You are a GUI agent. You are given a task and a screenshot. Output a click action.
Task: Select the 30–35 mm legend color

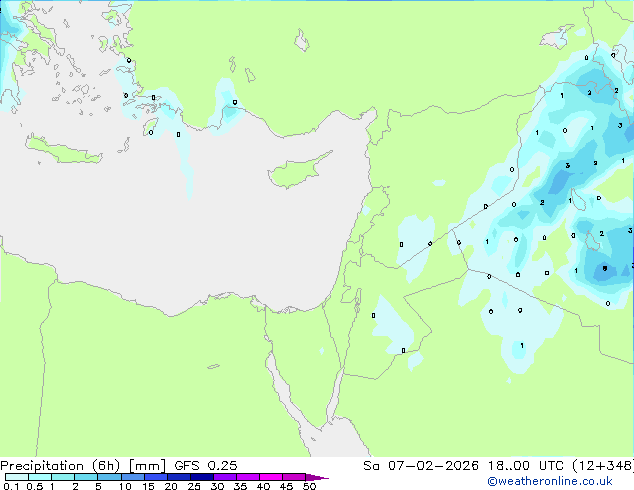[x=224, y=477]
